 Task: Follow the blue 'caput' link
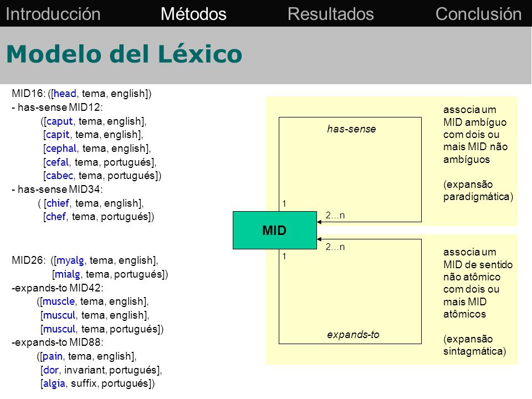59,121
